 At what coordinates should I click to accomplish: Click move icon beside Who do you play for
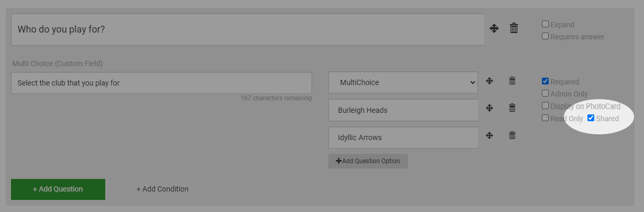coord(494,28)
